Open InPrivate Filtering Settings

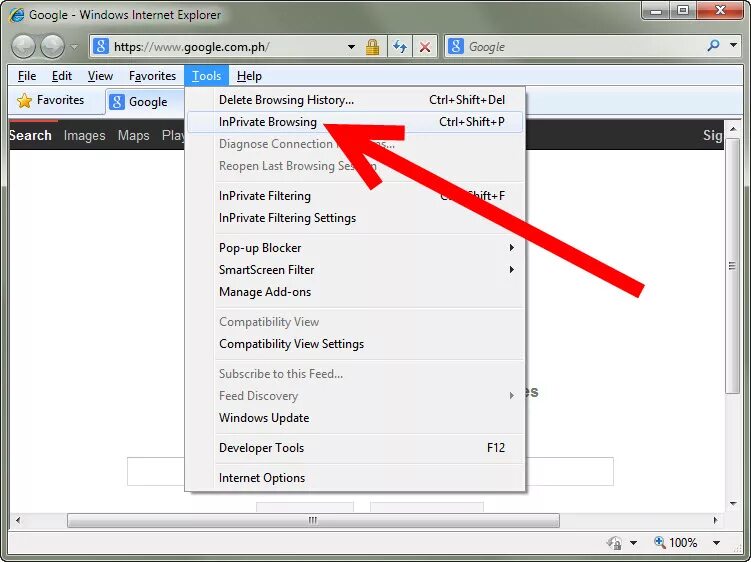point(355,218)
